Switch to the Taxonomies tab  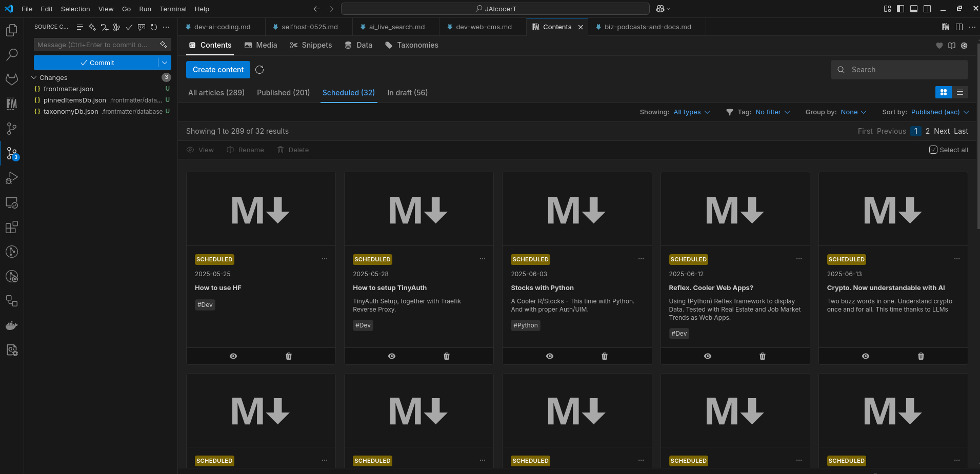point(411,45)
